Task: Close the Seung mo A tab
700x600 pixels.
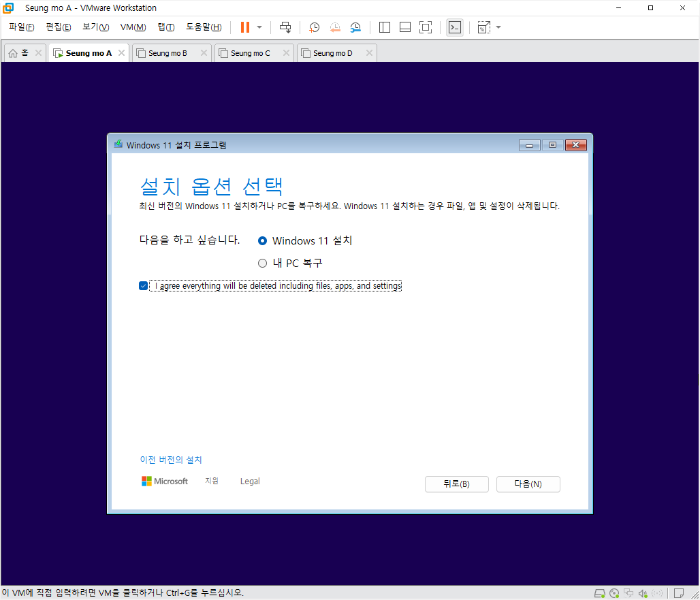Action: pos(121,52)
